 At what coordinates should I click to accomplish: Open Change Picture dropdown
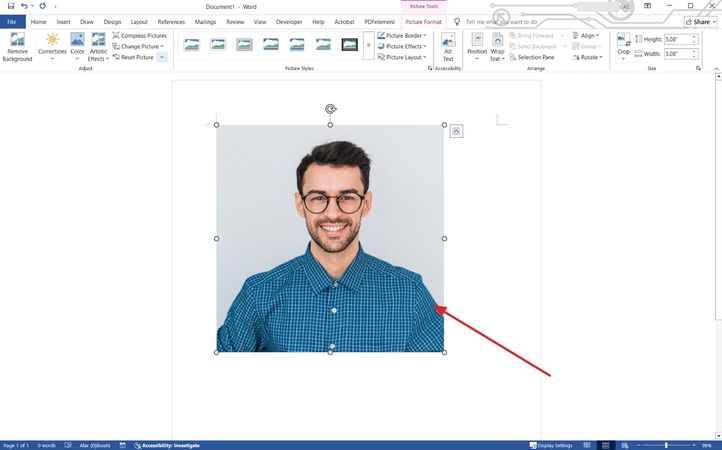(138, 47)
